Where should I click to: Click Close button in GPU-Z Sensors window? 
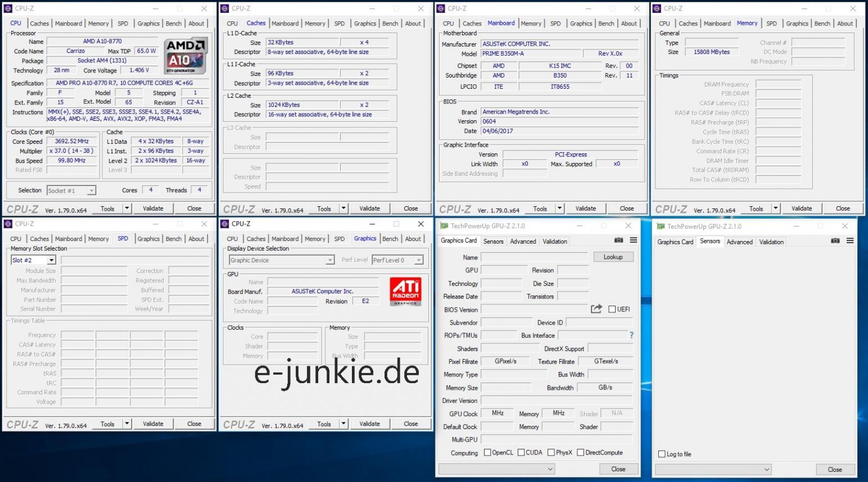pyautogui.click(x=835, y=470)
